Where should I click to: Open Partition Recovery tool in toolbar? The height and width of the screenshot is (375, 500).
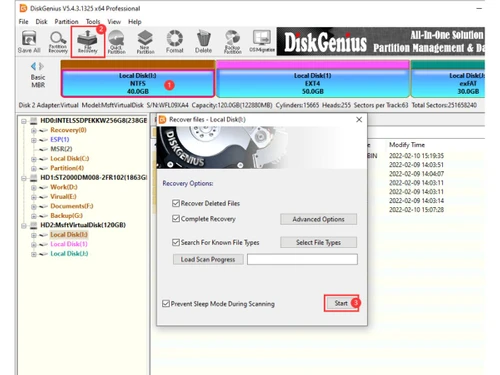[x=58, y=42]
